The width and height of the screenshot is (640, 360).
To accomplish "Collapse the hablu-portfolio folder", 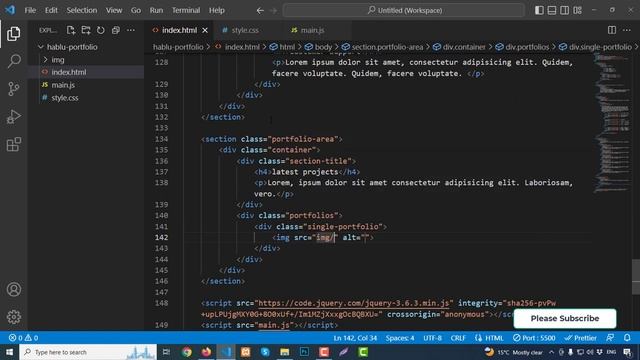I will [x=86, y=47].
